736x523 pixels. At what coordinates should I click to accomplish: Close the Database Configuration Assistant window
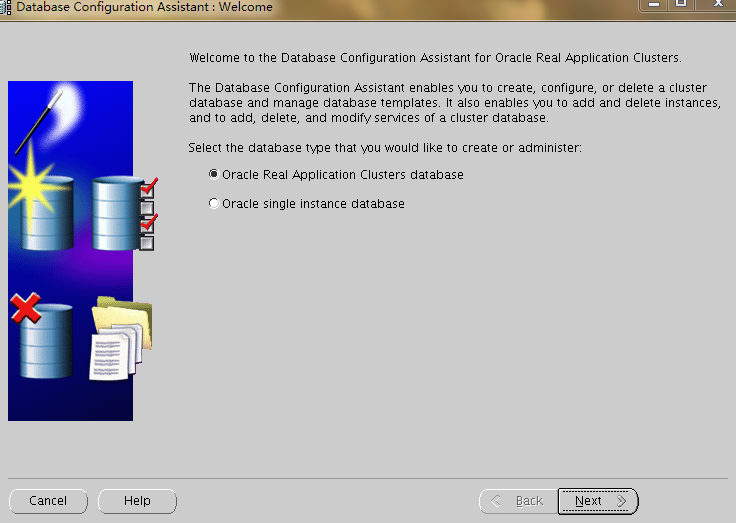click(718, 4)
